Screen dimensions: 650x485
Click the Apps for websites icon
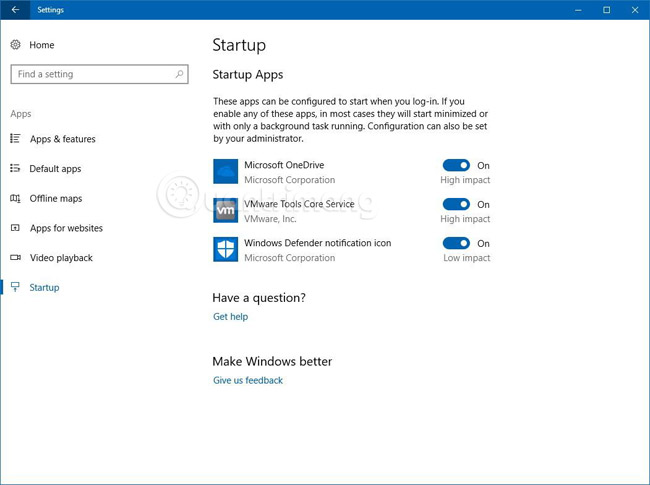[15, 228]
